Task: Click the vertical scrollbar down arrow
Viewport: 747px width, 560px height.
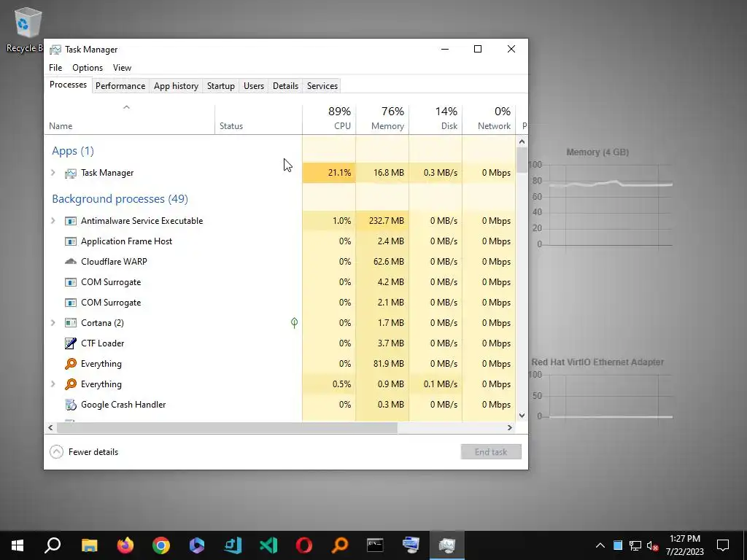Action: tap(522, 416)
